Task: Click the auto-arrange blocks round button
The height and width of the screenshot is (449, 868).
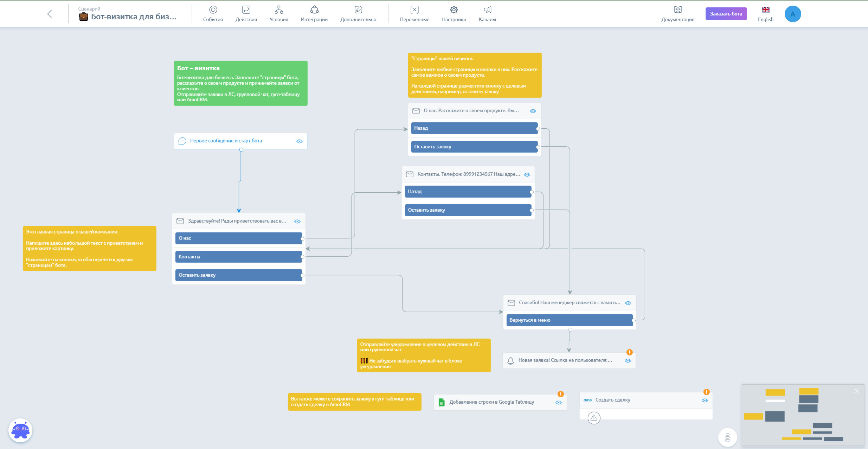Action: 727,437
